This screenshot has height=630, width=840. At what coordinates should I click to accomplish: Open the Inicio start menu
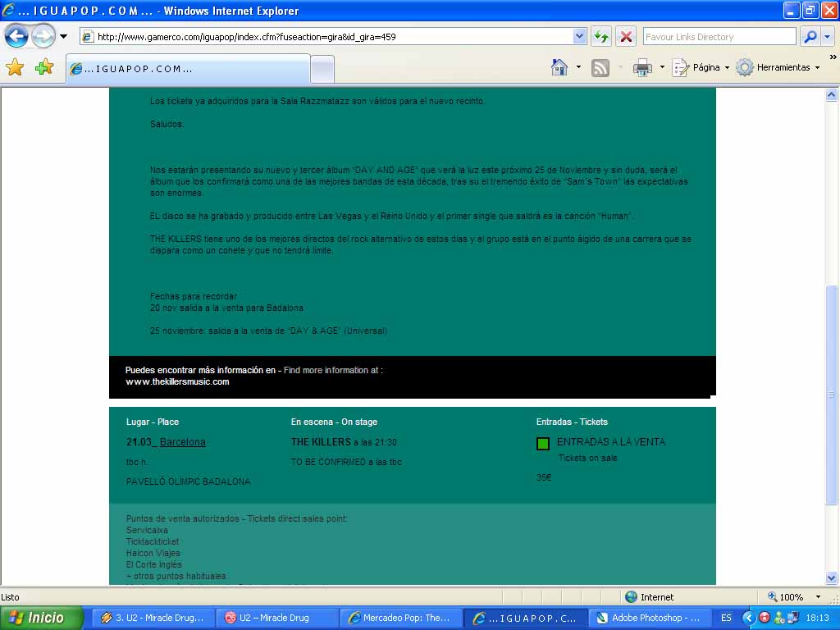[x=42, y=618]
